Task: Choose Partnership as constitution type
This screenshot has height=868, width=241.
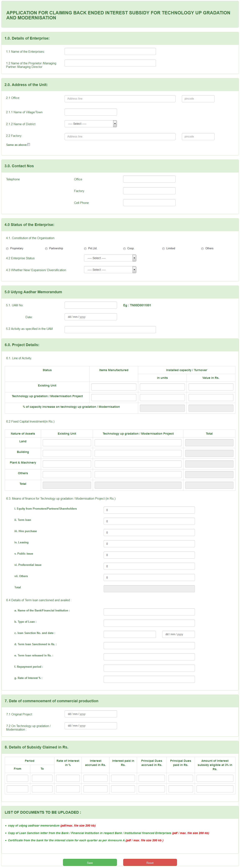Action: (x=46, y=249)
